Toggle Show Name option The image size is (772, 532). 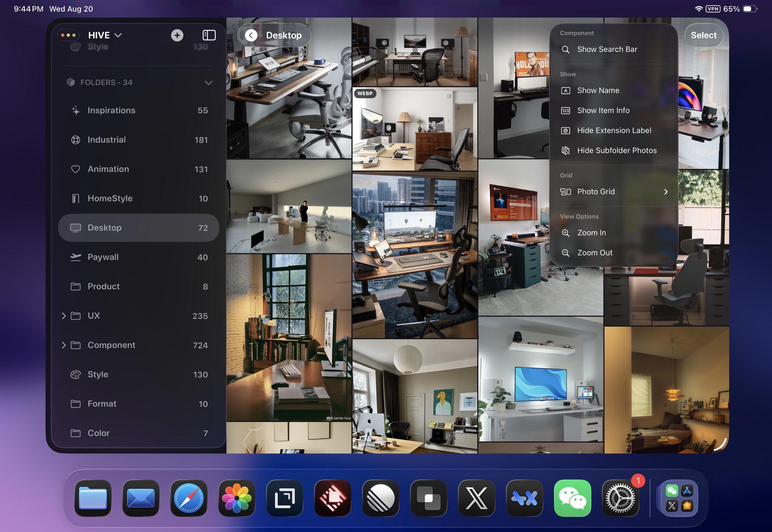tap(598, 90)
